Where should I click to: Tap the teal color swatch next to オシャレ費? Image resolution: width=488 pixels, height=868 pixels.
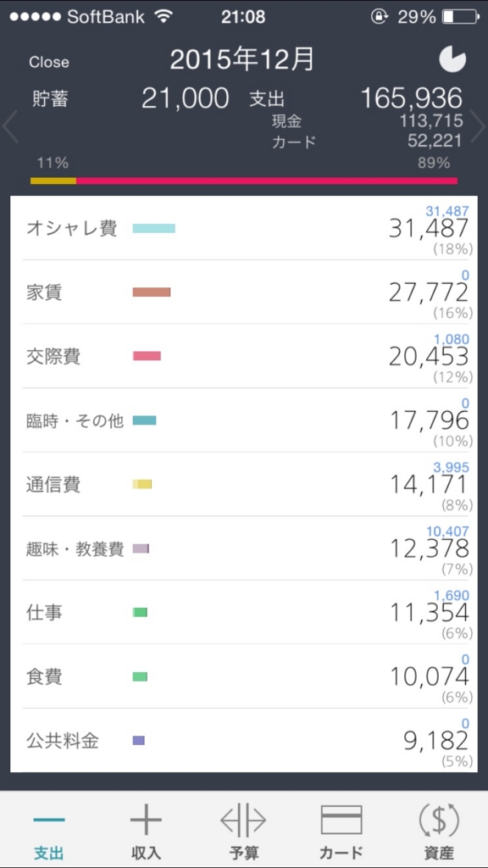[156, 228]
